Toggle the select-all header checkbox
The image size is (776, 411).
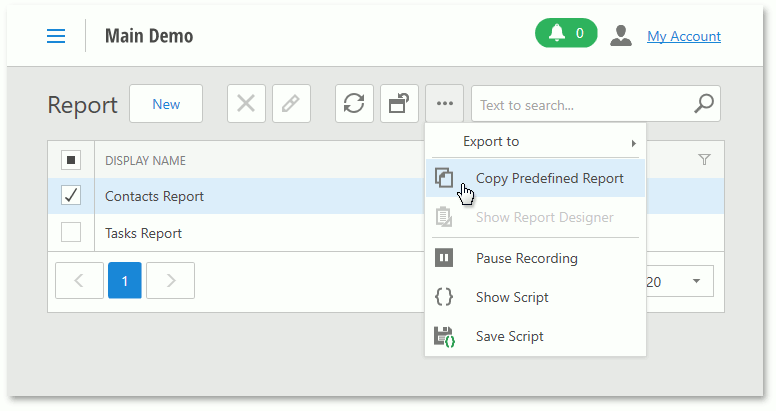[x=72, y=160]
